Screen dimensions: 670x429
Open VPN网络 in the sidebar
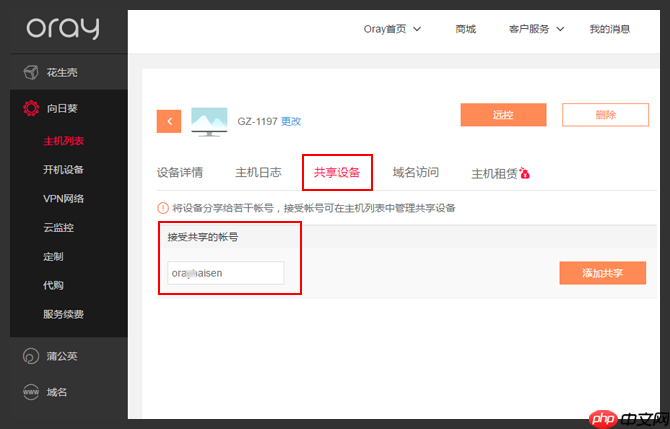(x=64, y=199)
